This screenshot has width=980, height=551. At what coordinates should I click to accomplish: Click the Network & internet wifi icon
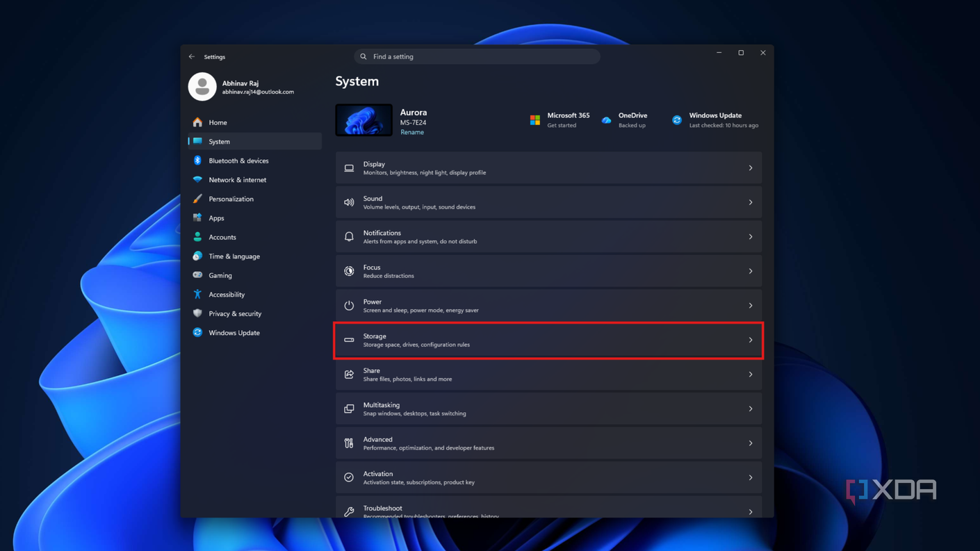(x=197, y=179)
